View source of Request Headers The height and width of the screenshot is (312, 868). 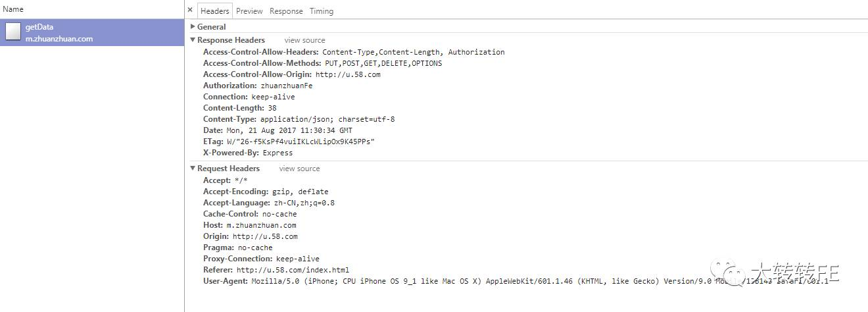299,169
